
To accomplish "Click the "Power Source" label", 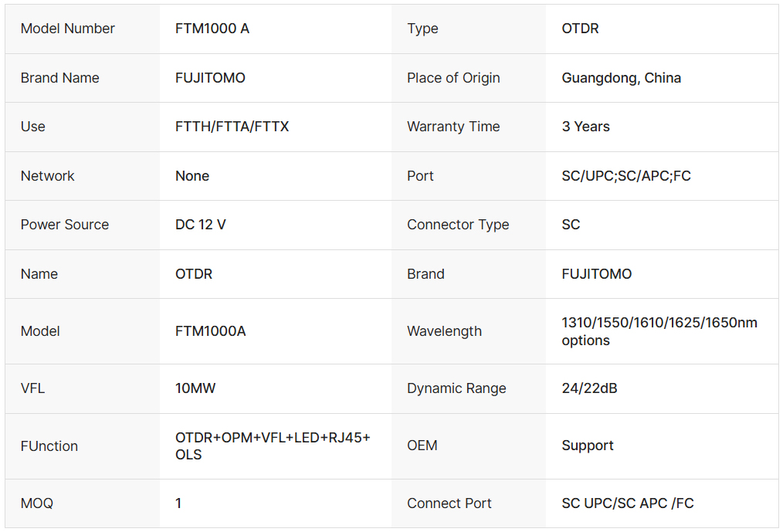I will point(65,225).
